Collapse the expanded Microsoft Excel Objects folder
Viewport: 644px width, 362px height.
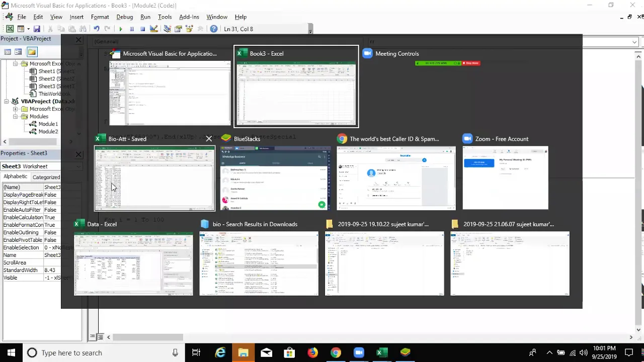pyautogui.click(x=16, y=64)
